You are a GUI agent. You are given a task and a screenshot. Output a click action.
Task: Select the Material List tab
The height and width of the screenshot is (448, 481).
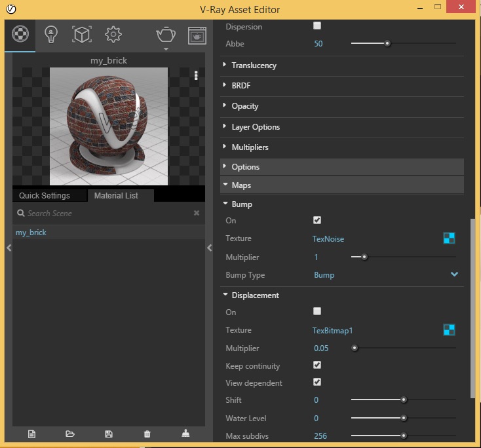pos(116,196)
